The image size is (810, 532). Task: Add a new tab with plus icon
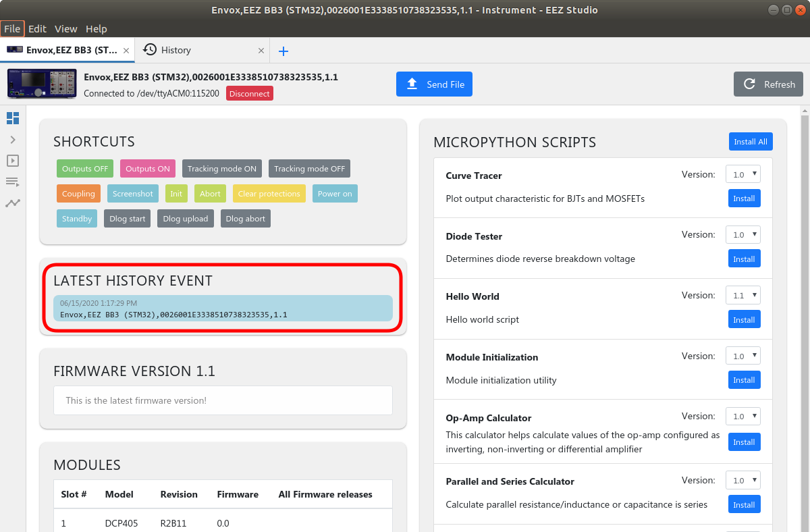(x=283, y=51)
